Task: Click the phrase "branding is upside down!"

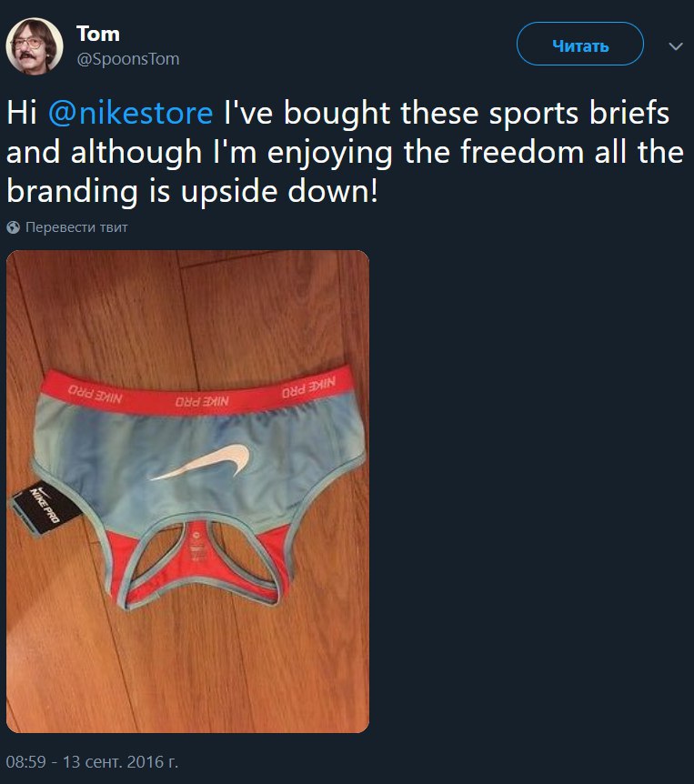Action: click(192, 192)
